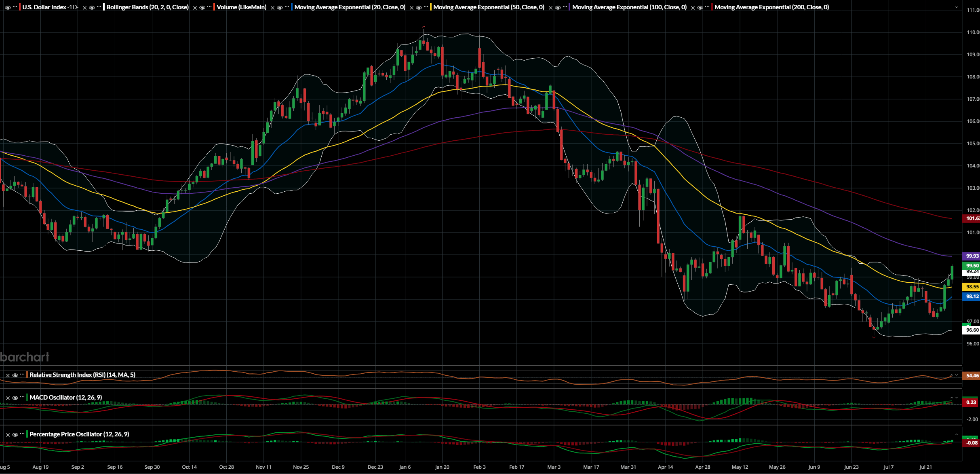This screenshot has height=474, width=980.
Task: Remove the Percentage Price Oscillator indicator
Action: click(7, 434)
